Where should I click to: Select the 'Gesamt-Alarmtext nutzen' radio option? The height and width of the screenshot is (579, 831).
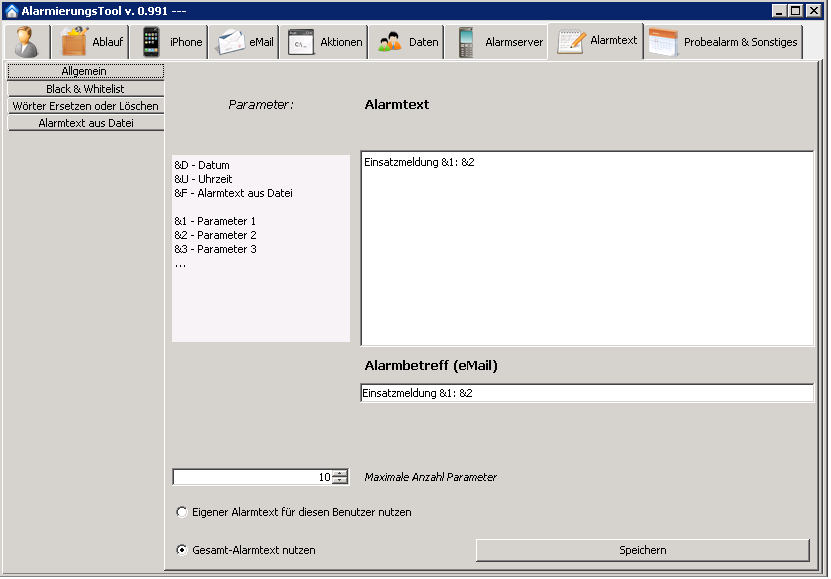point(181,550)
